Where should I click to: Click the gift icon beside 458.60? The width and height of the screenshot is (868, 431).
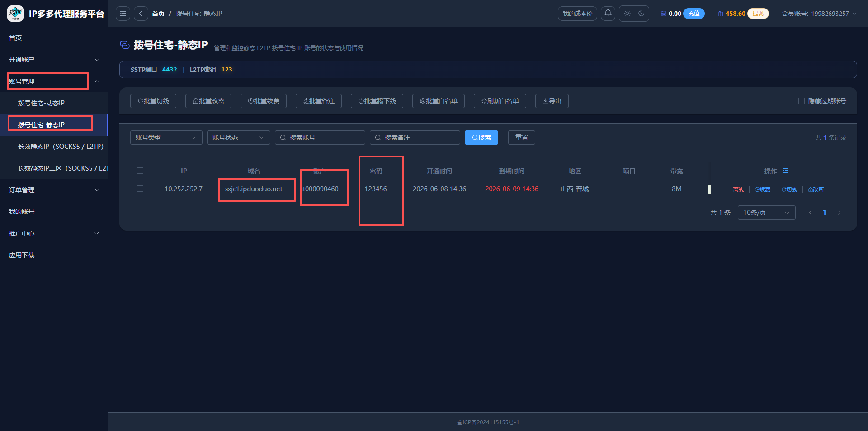pyautogui.click(x=721, y=14)
